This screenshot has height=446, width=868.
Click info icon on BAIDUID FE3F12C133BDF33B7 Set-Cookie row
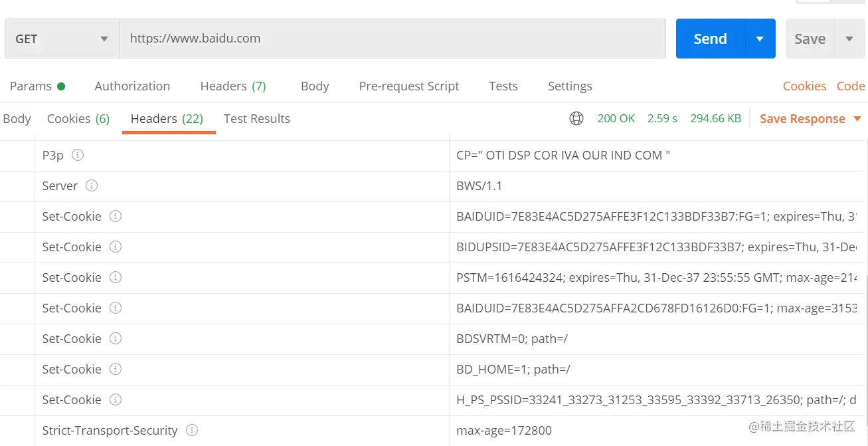tap(116, 216)
